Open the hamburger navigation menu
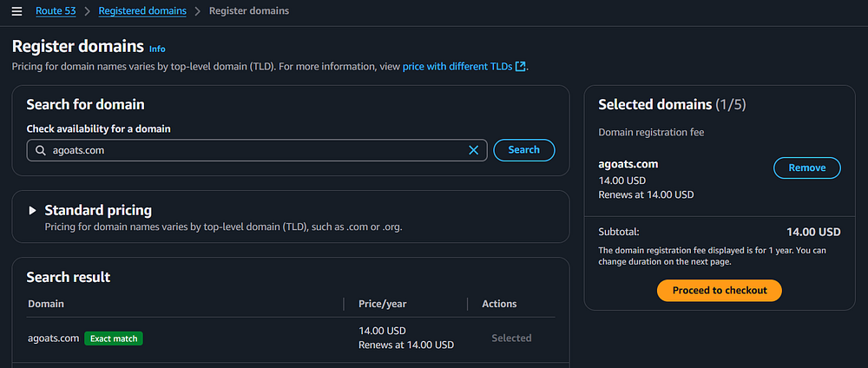Image resolution: width=868 pixels, height=368 pixels. point(16,11)
